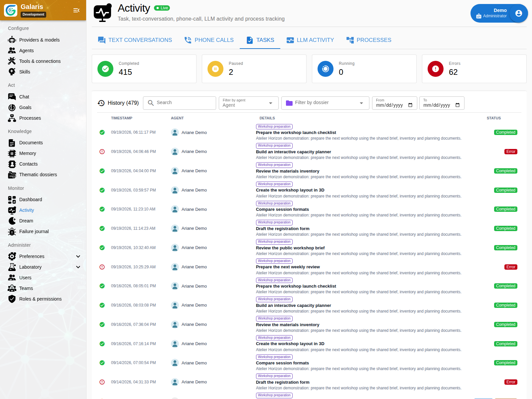
Task: Click the History clock icon
Action: tap(101, 103)
